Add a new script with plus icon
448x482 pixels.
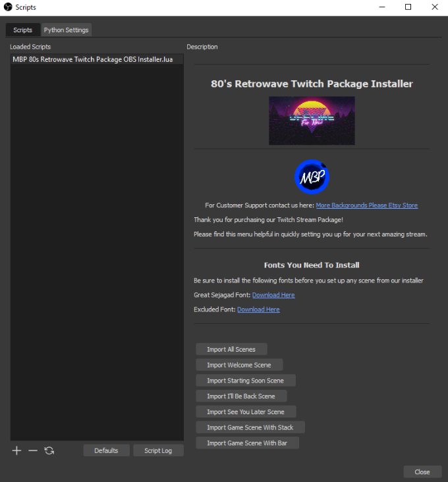(x=16, y=450)
